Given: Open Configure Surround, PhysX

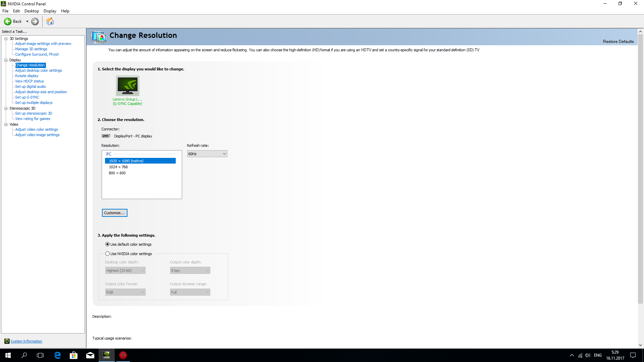Looking at the screenshot, I should point(37,54).
